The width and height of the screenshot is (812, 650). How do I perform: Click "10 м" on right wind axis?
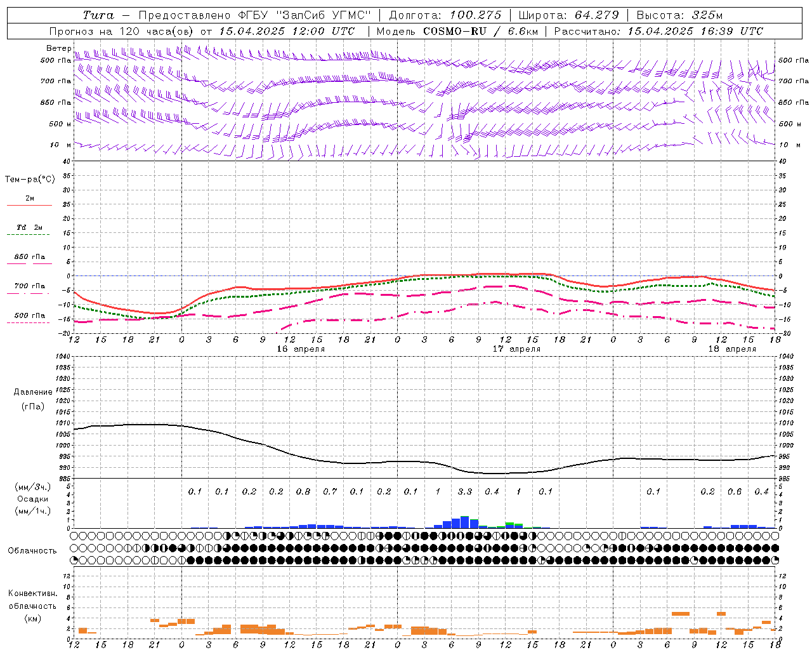pyautogui.click(x=789, y=145)
